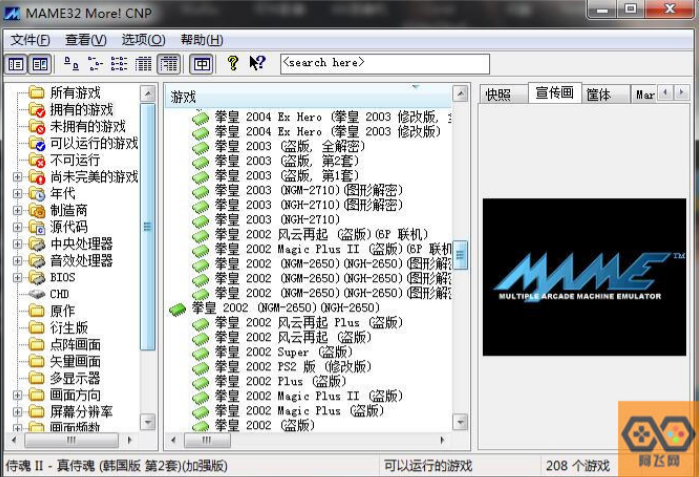This screenshot has height=477, width=699.
Task: Click the 游戏 column header
Action: point(308,96)
